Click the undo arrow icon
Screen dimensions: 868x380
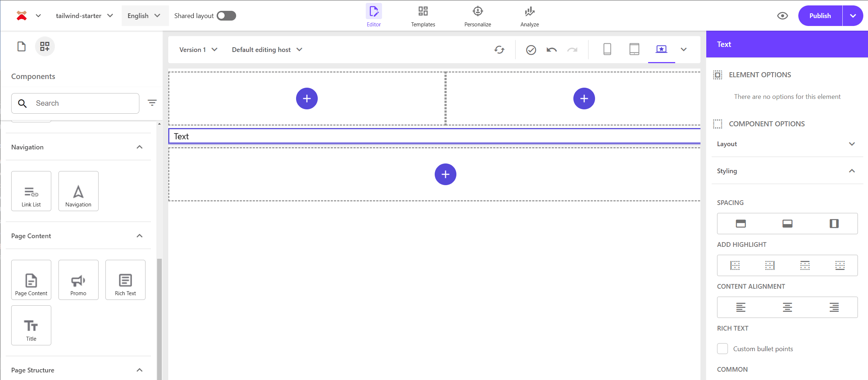click(x=551, y=50)
